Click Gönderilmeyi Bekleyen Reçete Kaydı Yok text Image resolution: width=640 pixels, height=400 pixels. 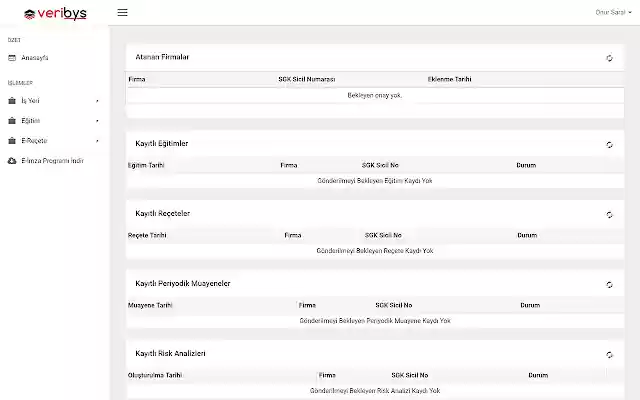(375, 251)
